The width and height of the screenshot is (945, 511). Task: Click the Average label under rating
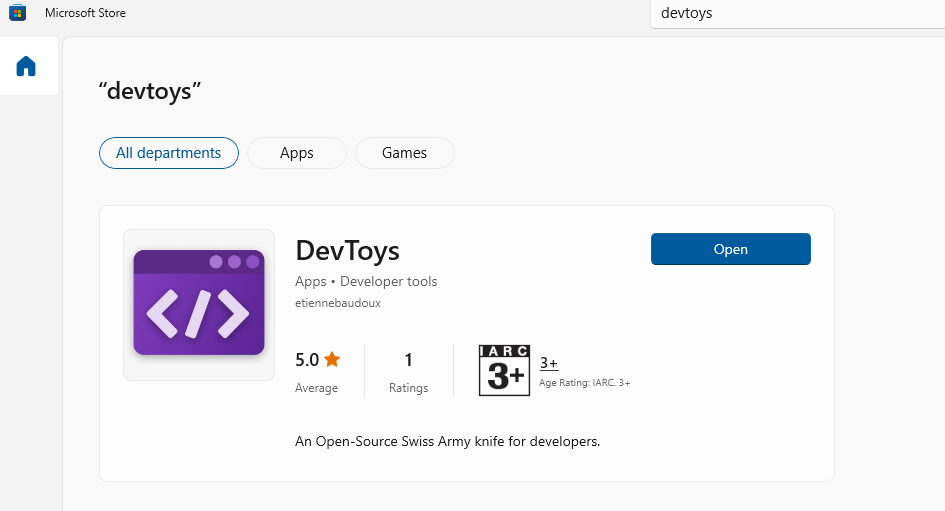click(x=316, y=388)
